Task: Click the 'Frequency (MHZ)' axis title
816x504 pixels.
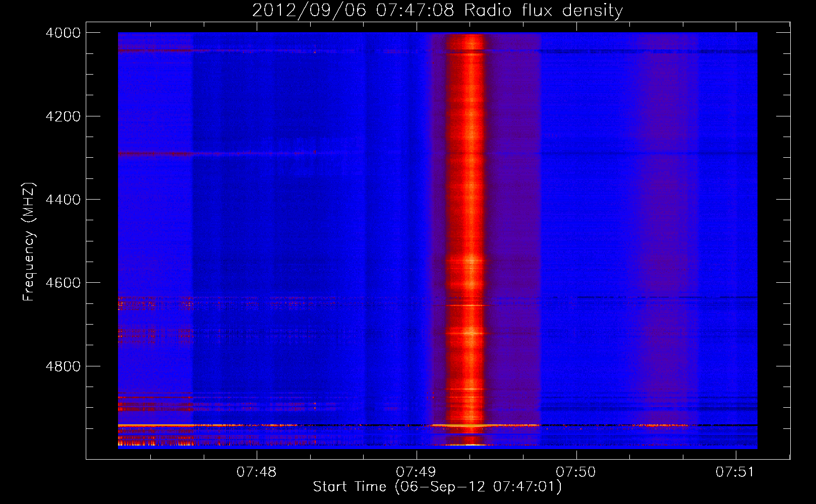Action: 29,242
